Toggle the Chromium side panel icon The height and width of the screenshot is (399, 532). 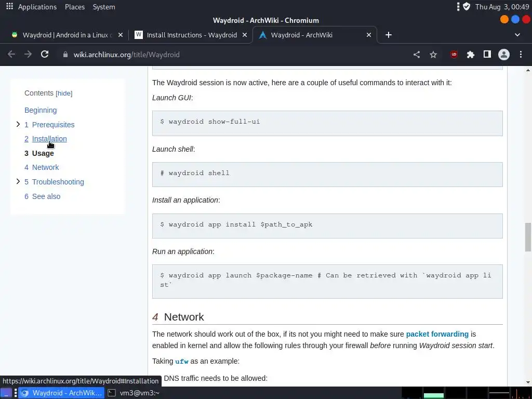[487, 54]
